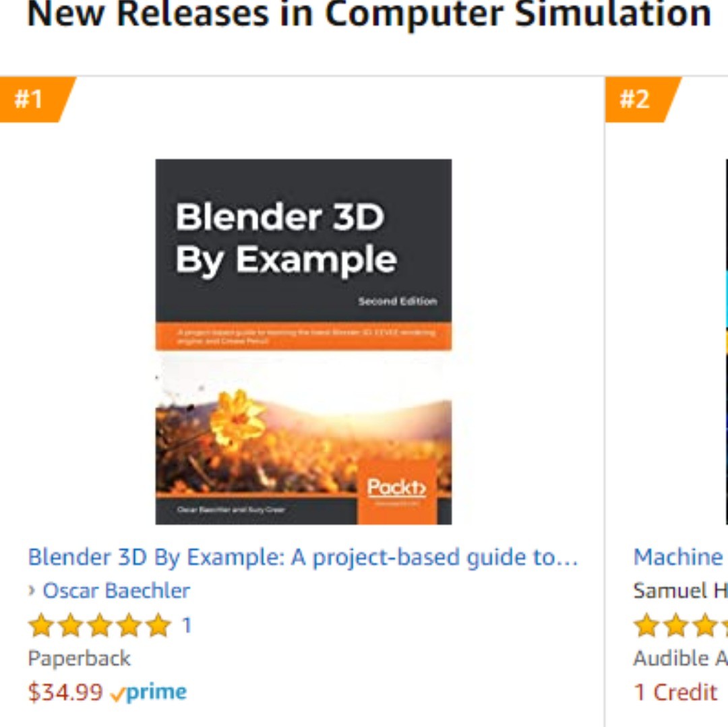Click the five-star rating under Oscar Baechler
728x727 pixels.
(100, 626)
